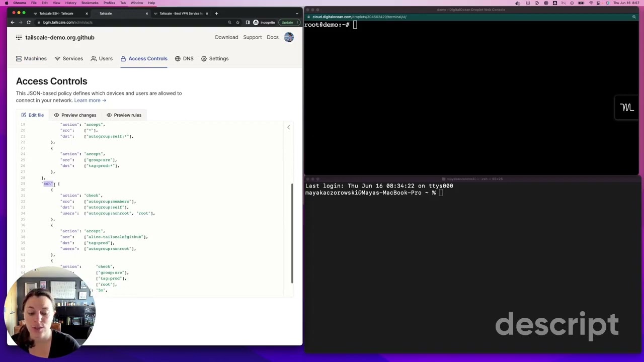The height and width of the screenshot is (362, 644).
Task: Go back in browser history
Action: [x=13, y=22]
